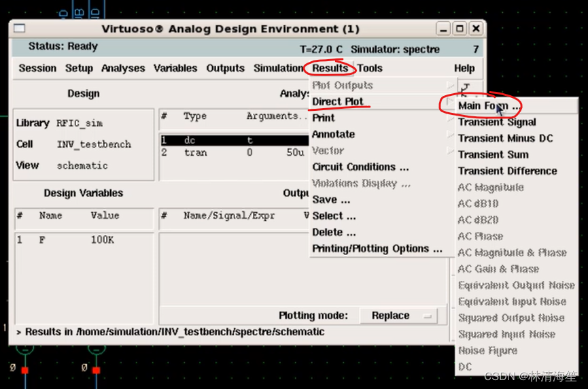Select dc analysis row
Image resolution: width=588 pixels, height=389 pixels.
point(235,140)
